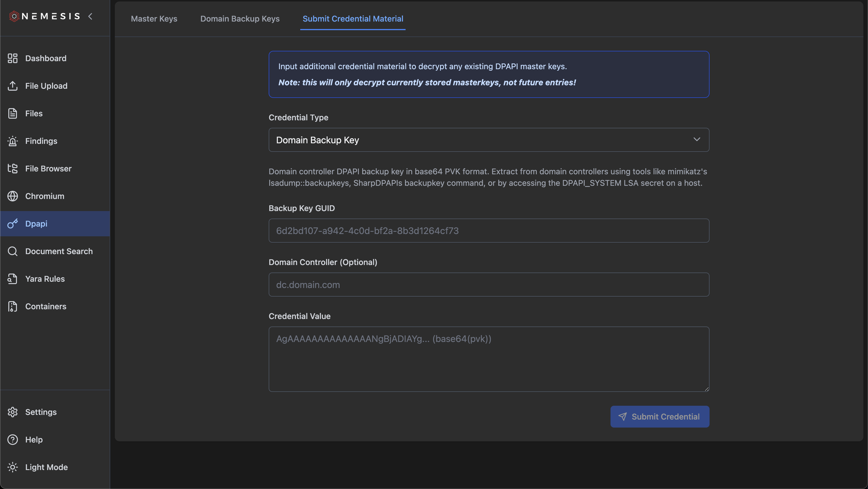Click the Dpapi key icon
Image resolution: width=868 pixels, height=489 pixels.
[13, 223]
